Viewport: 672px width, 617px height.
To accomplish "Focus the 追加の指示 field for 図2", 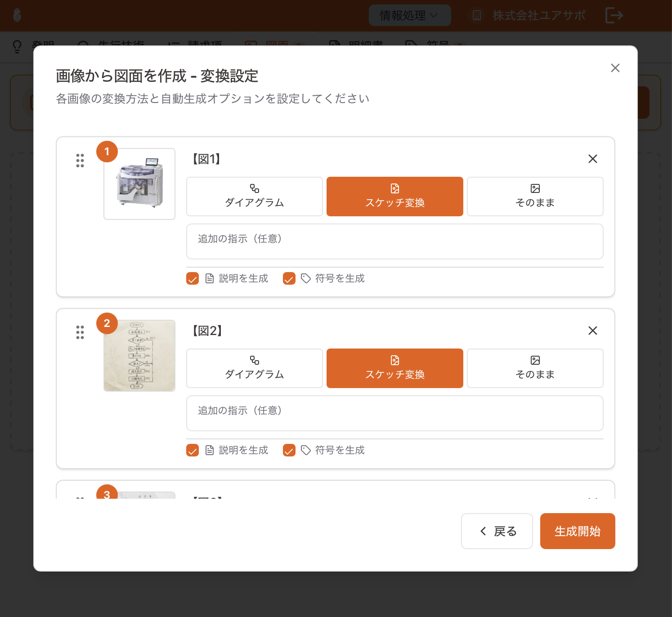I will click(x=394, y=413).
